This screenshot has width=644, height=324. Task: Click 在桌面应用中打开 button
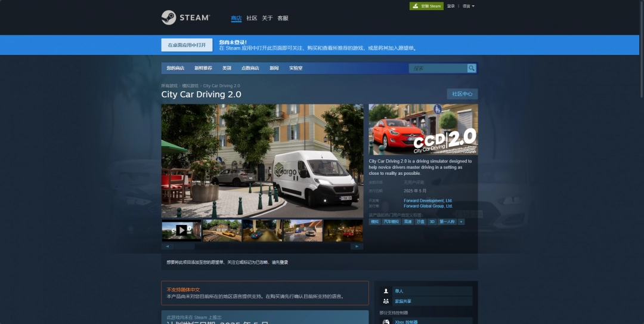[187, 45]
